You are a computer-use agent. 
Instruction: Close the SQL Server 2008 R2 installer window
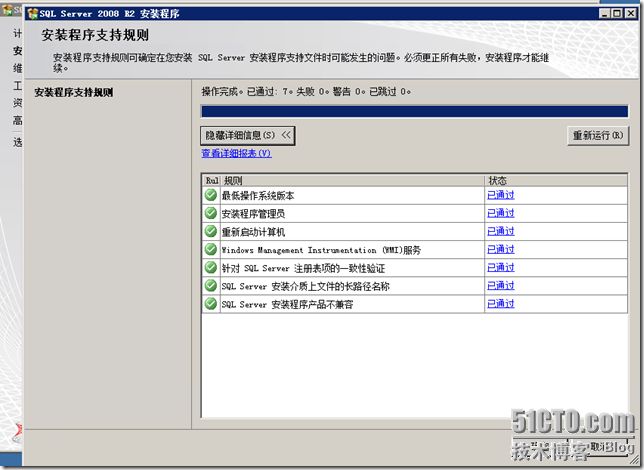pyautogui.click(x=631, y=14)
